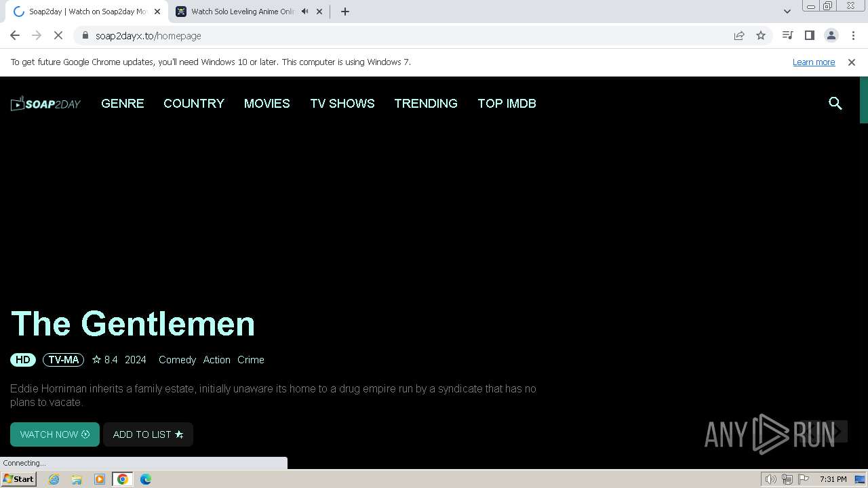
Task: Close the Soap2day tab
Action: tap(157, 12)
